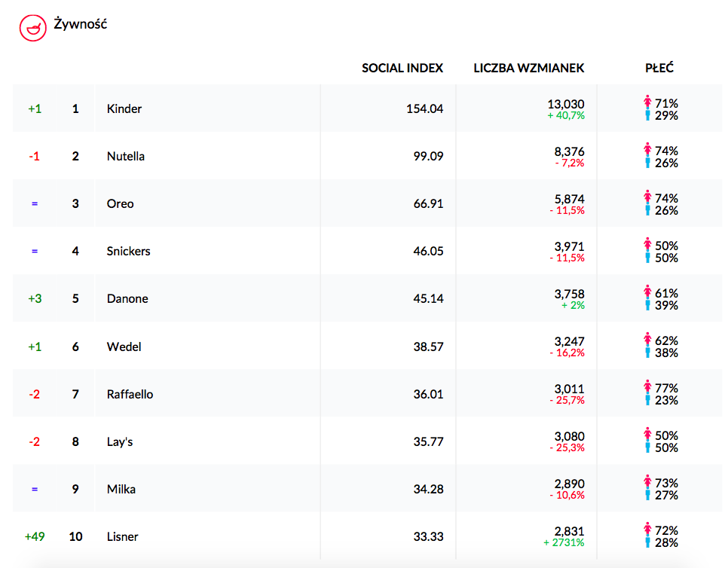Sort by the SOCIAL INDEX column header
This screenshot has height=568, width=728.
[402, 68]
